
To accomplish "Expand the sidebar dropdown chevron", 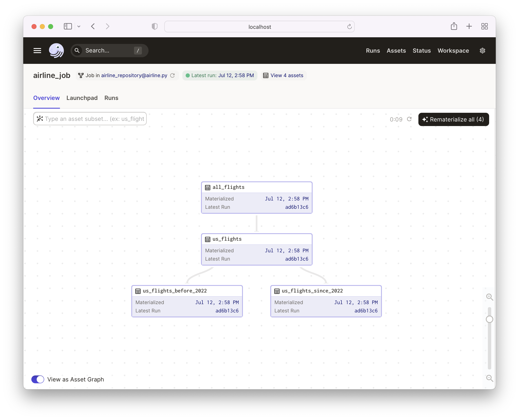I will [x=79, y=26].
